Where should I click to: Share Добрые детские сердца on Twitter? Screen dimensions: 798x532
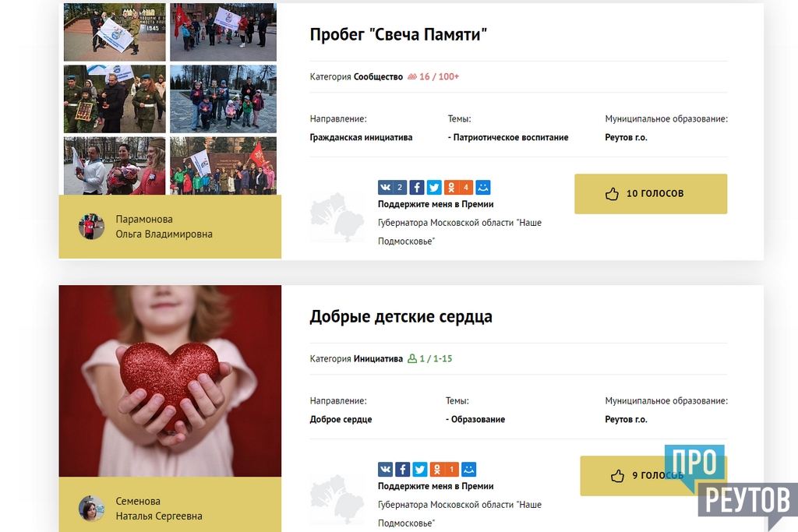point(420,469)
